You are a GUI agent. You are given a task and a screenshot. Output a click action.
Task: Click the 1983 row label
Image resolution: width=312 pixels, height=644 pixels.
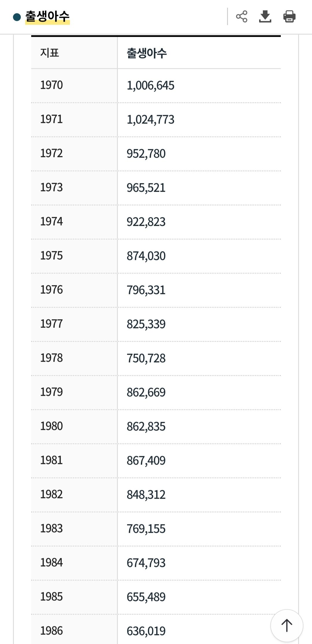(51, 529)
